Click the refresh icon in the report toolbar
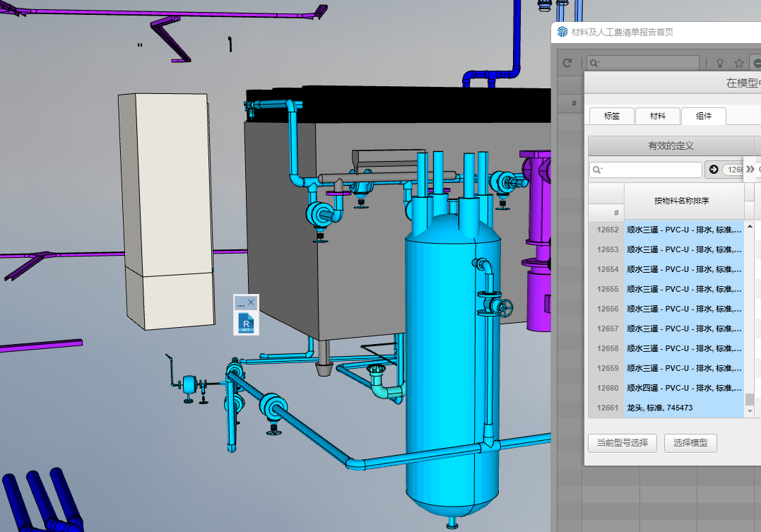This screenshot has height=532, width=761. tap(567, 63)
